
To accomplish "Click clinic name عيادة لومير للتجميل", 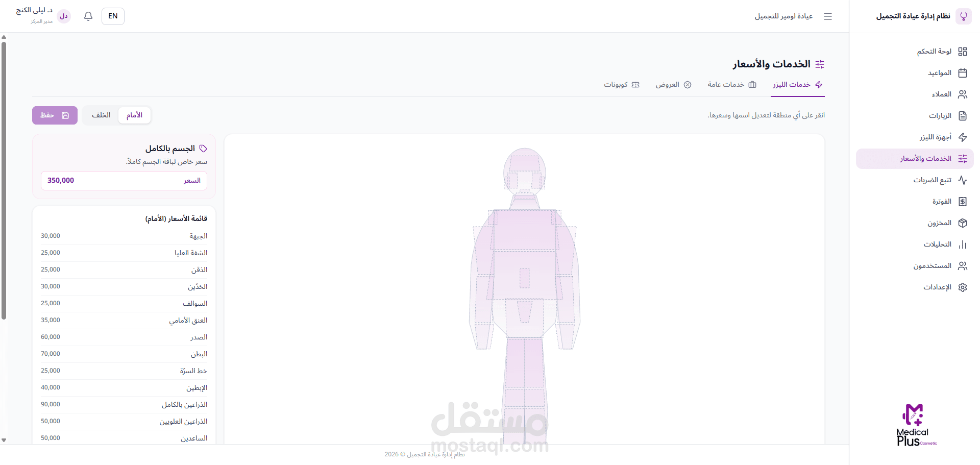I will click(783, 16).
